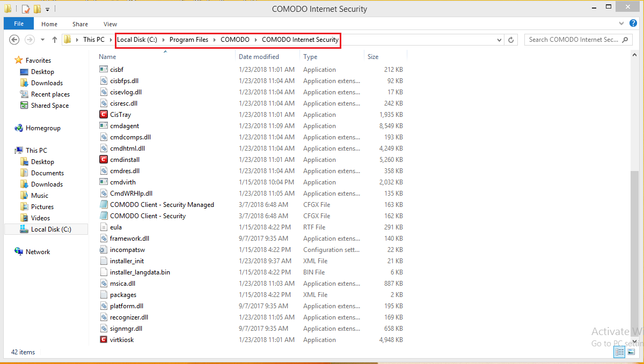
Task: Open the View ribbon tab
Action: point(110,24)
